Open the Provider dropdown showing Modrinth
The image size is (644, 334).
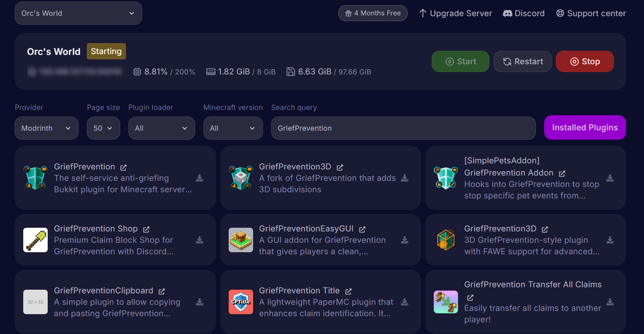tap(47, 128)
